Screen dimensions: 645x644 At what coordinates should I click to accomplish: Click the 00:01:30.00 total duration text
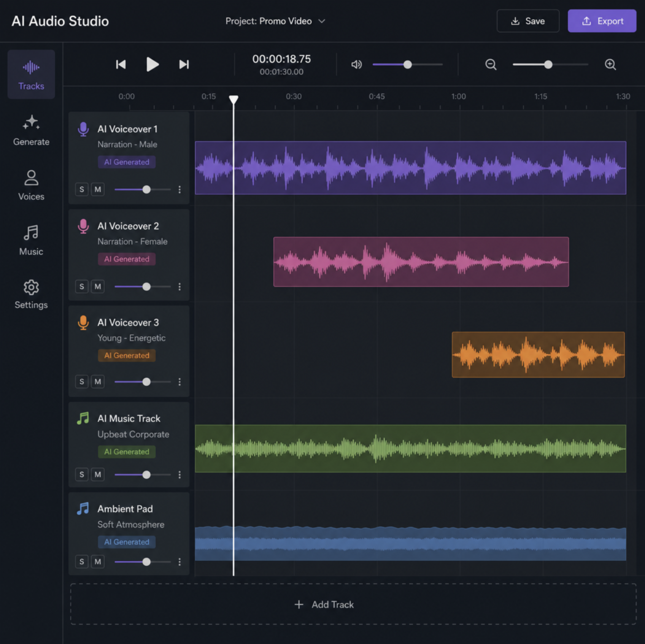pos(281,72)
